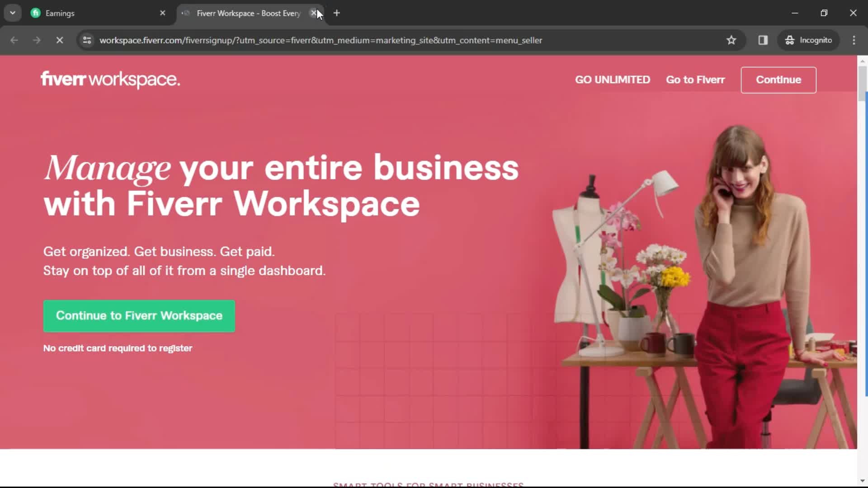Open a new tab with plus icon
This screenshot has height=488, width=868.
[x=337, y=13]
